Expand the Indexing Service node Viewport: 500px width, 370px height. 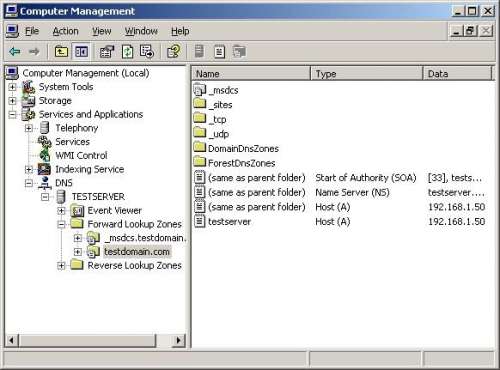pyautogui.click(x=29, y=169)
